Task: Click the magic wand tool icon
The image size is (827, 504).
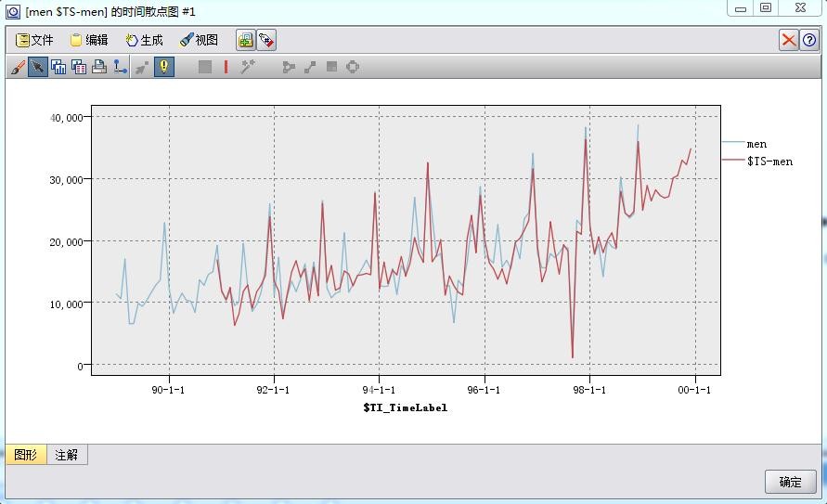Action: (x=248, y=67)
